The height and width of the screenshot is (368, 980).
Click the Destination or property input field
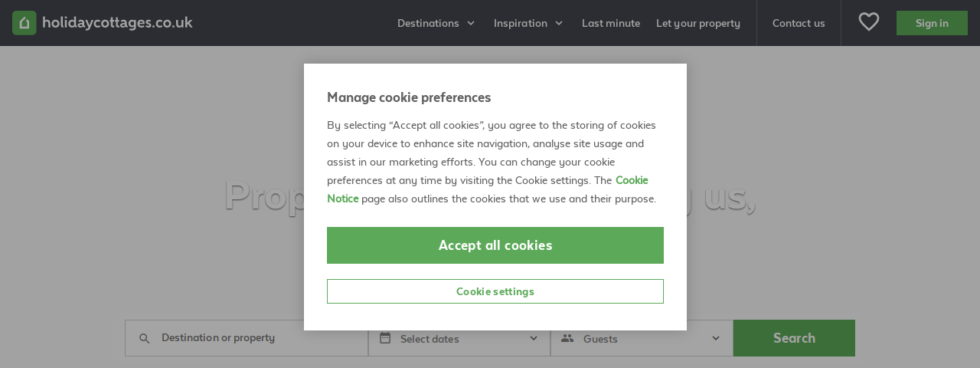click(x=247, y=338)
